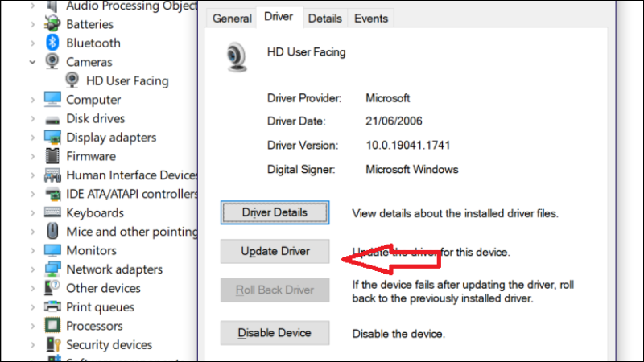Image resolution: width=644 pixels, height=362 pixels.
Task: Click the driver version value 10.0.19041.1741
Action: point(408,146)
